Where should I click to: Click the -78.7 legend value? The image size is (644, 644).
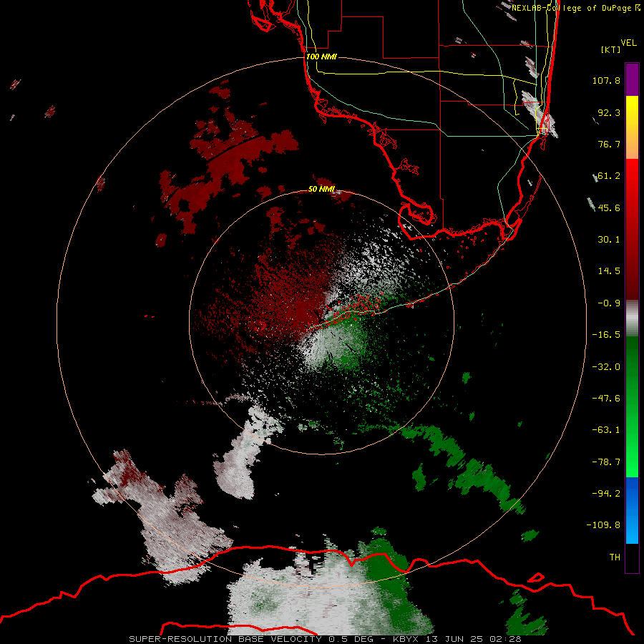[x=606, y=462]
